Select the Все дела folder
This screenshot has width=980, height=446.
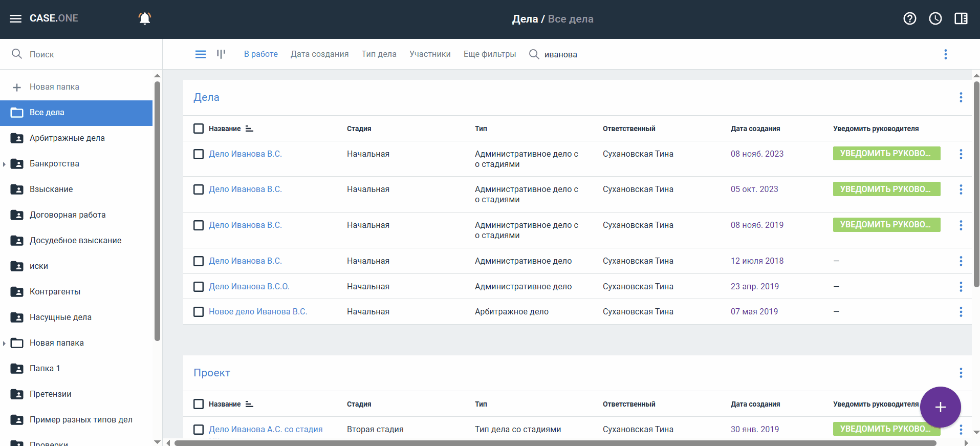click(x=76, y=113)
